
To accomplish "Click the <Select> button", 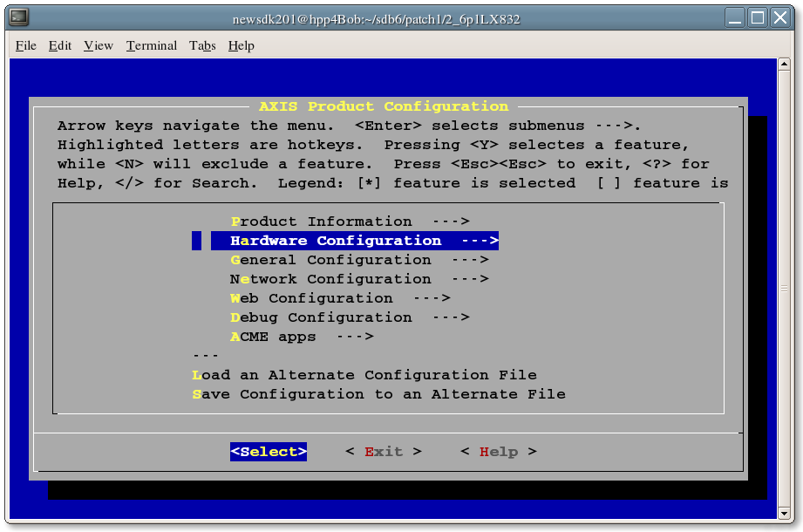I will tap(269, 452).
